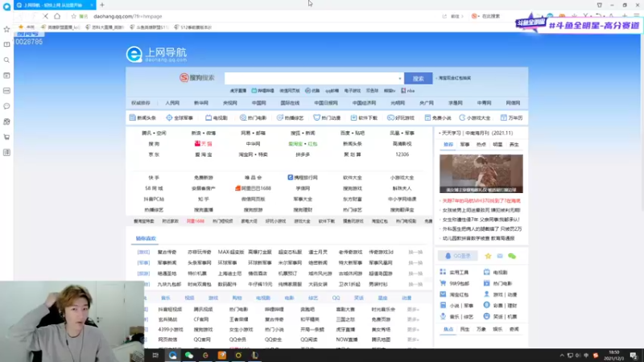Viewport: 644px width, 362px height.
Task: Open the 软件下载 icon shortcut
Action: point(364,117)
